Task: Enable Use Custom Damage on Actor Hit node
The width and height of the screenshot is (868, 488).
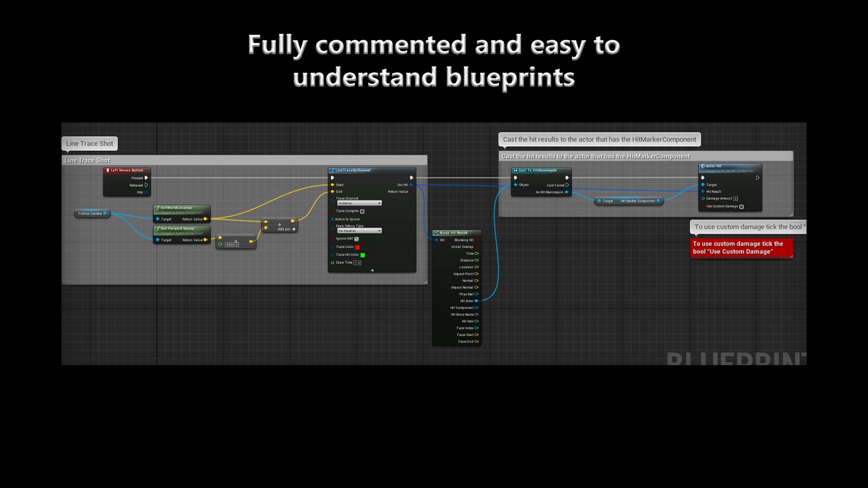Action: tap(742, 207)
